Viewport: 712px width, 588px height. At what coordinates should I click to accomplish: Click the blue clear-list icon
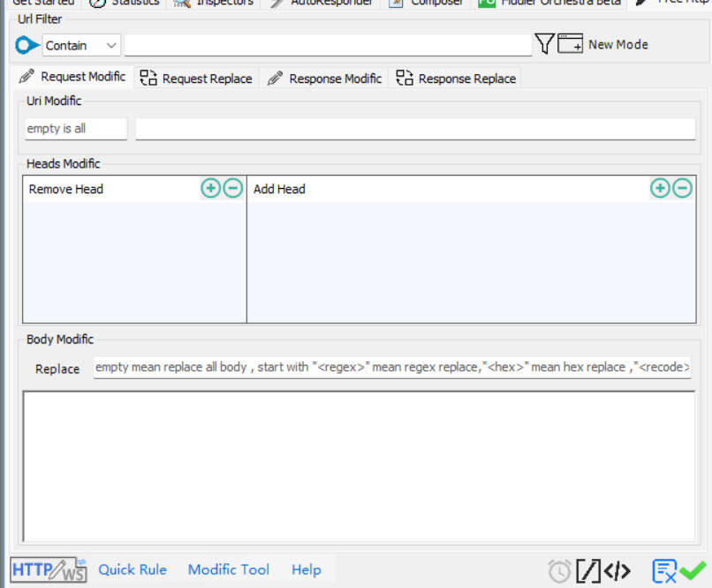click(x=664, y=571)
